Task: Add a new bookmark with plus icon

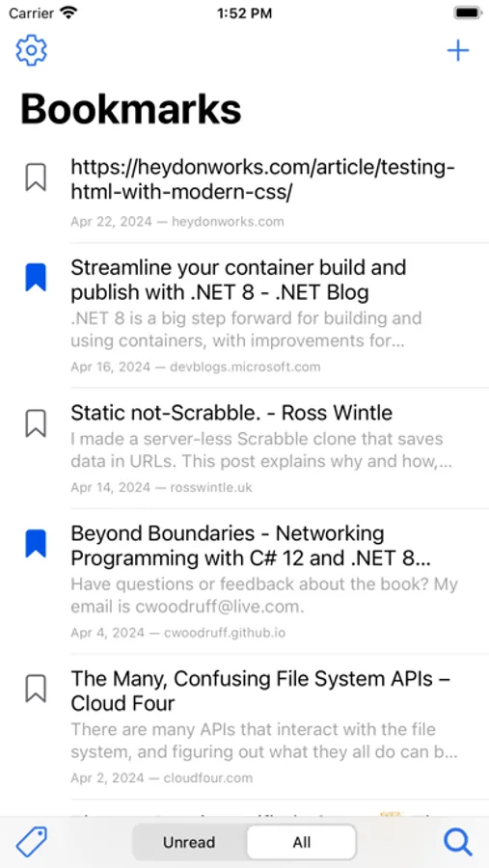Action: pyautogui.click(x=458, y=51)
